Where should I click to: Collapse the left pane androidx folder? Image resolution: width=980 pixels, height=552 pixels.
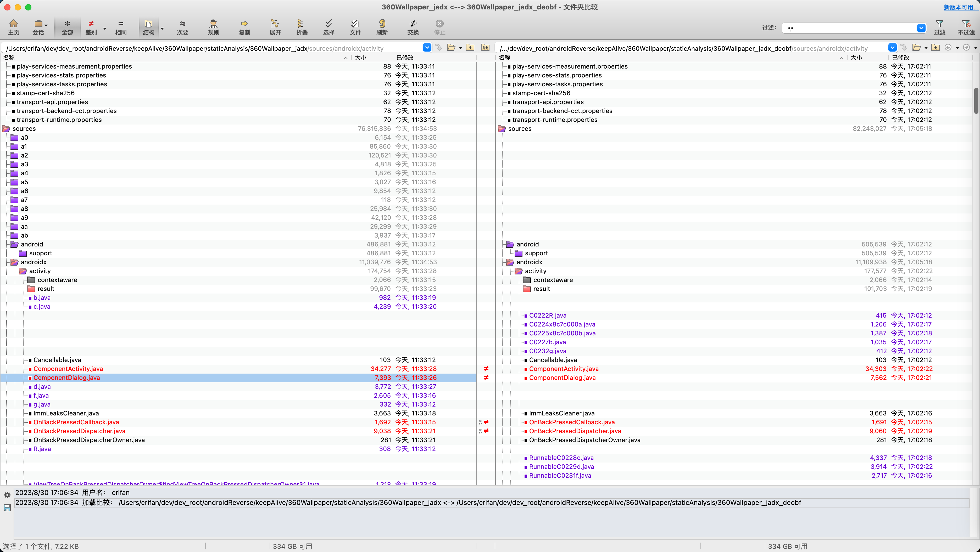click(14, 262)
